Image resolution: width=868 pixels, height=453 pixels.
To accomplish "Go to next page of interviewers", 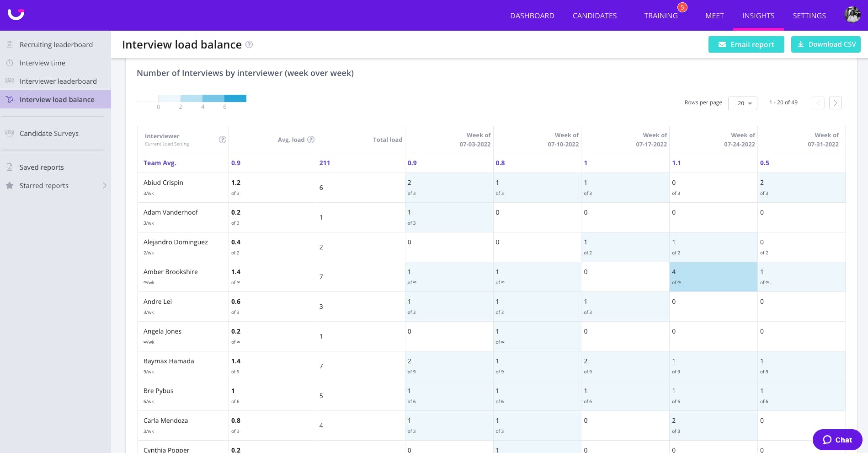I will pyautogui.click(x=836, y=103).
